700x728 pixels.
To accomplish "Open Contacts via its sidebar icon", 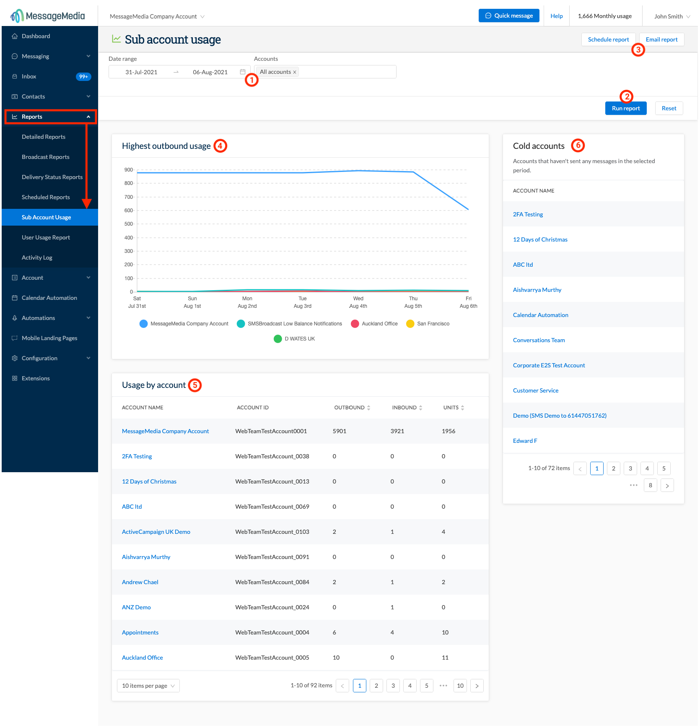I will click(15, 96).
